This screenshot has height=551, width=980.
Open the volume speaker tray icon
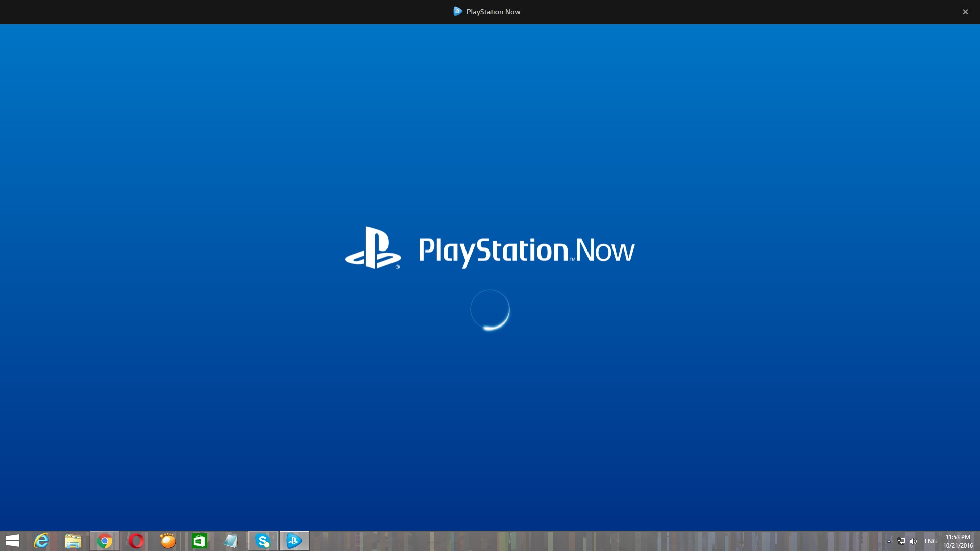[x=913, y=541]
